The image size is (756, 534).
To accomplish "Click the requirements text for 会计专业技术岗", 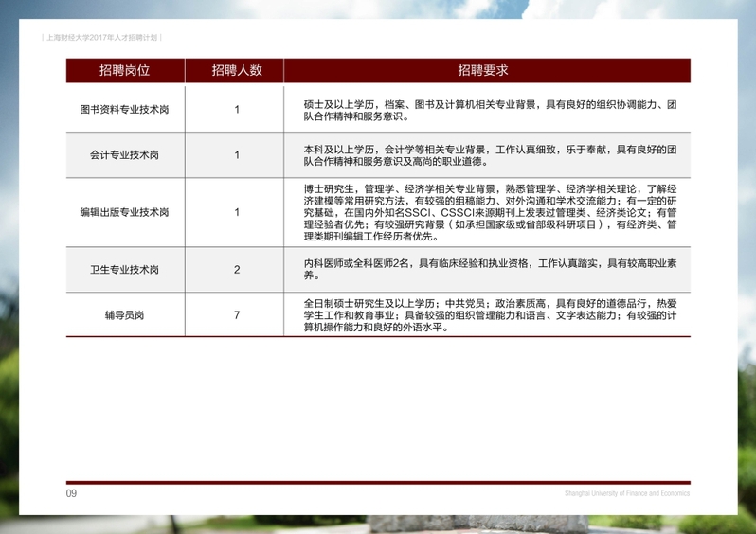I will (x=489, y=155).
